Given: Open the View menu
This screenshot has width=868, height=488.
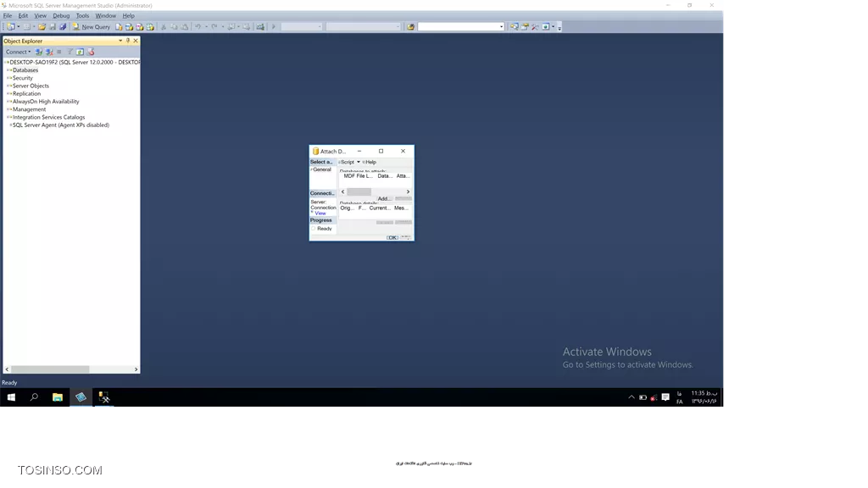Looking at the screenshot, I should click(x=41, y=15).
